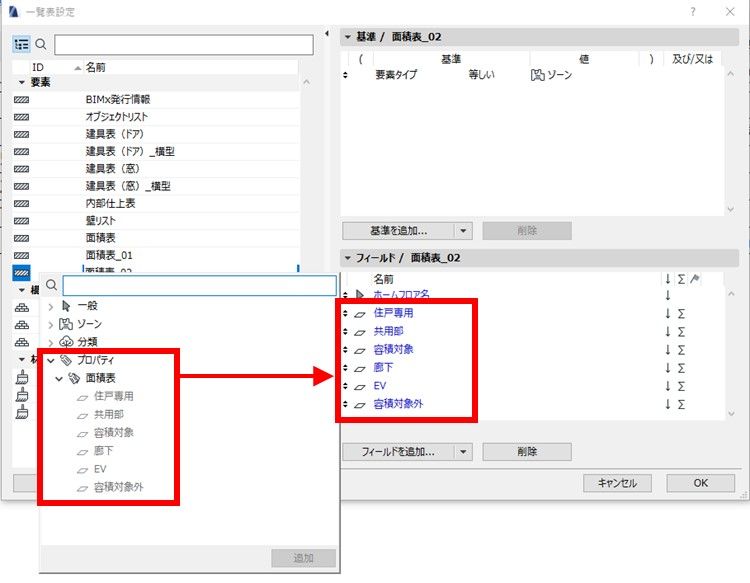This screenshot has height=583, width=750.
Task: Toggle the sum Σ icon for 共用部
Action: 681,332
